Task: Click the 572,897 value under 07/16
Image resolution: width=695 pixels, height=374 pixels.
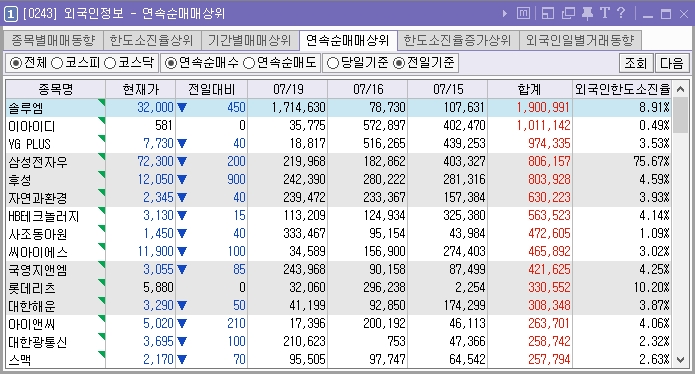Action: tap(384, 126)
